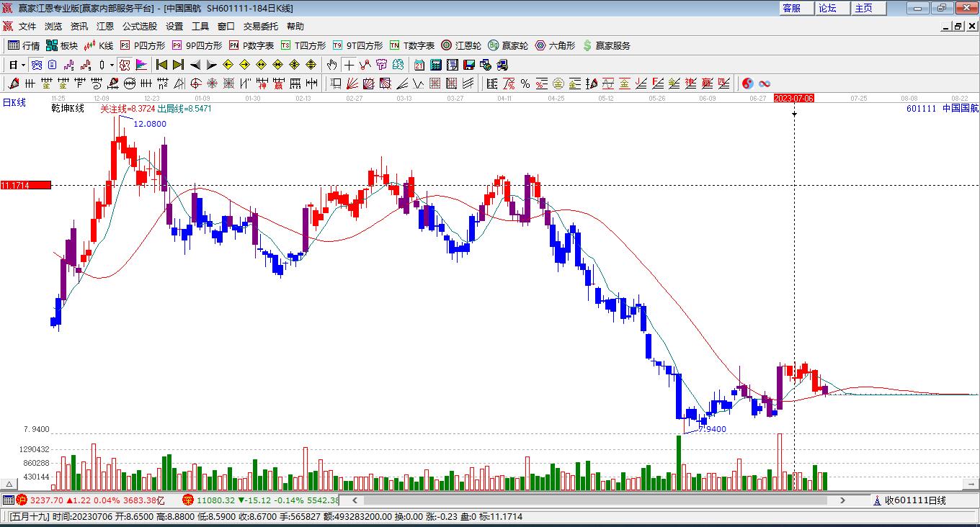Open the 公式选股 menu
This screenshot has height=527, width=980.
click(x=140, y=27)
